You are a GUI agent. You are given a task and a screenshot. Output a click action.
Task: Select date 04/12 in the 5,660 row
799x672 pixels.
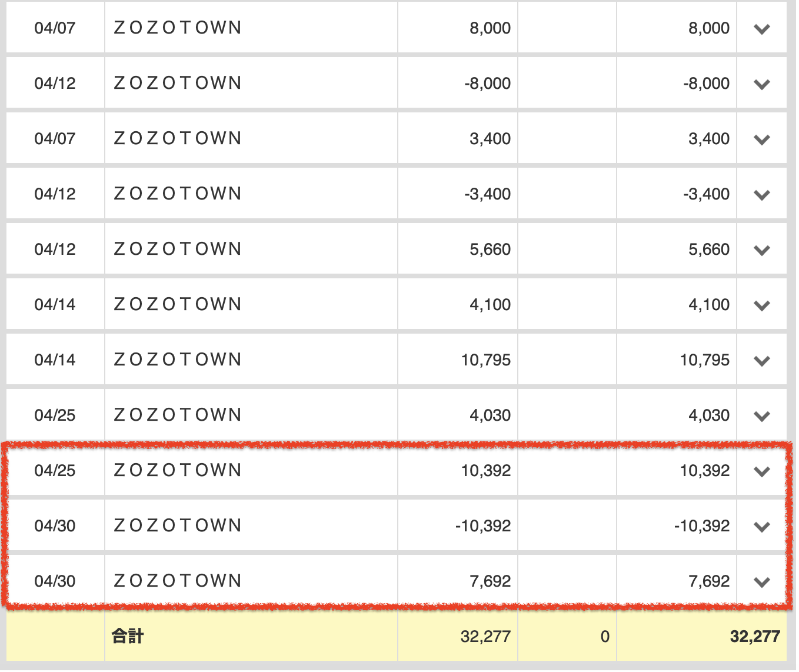(55, 249)
